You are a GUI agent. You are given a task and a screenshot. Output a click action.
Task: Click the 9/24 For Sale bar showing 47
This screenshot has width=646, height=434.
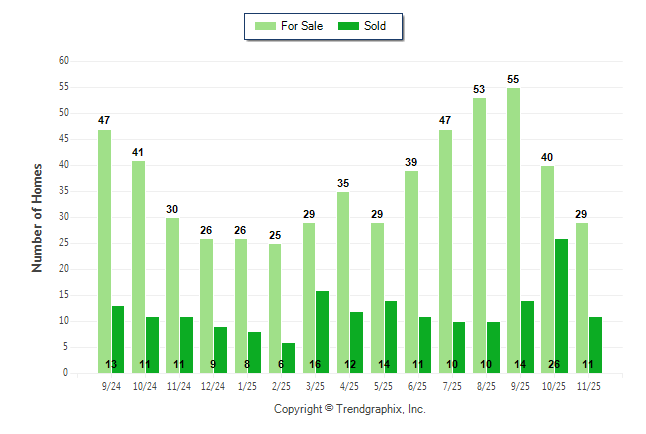[104, 251]
